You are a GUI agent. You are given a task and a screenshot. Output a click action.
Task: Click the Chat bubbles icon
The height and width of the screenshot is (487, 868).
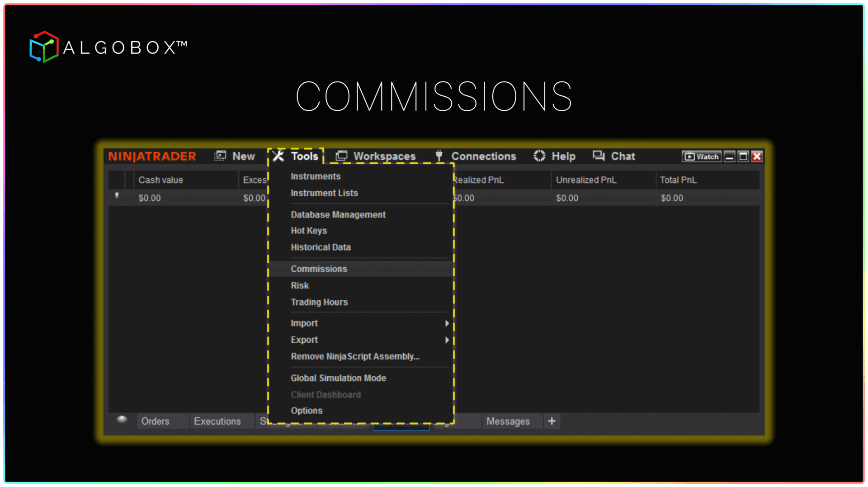coord(599,156)
